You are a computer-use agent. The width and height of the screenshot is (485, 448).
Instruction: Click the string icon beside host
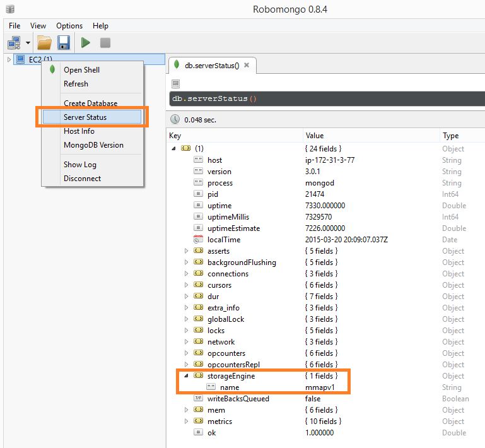198,160
